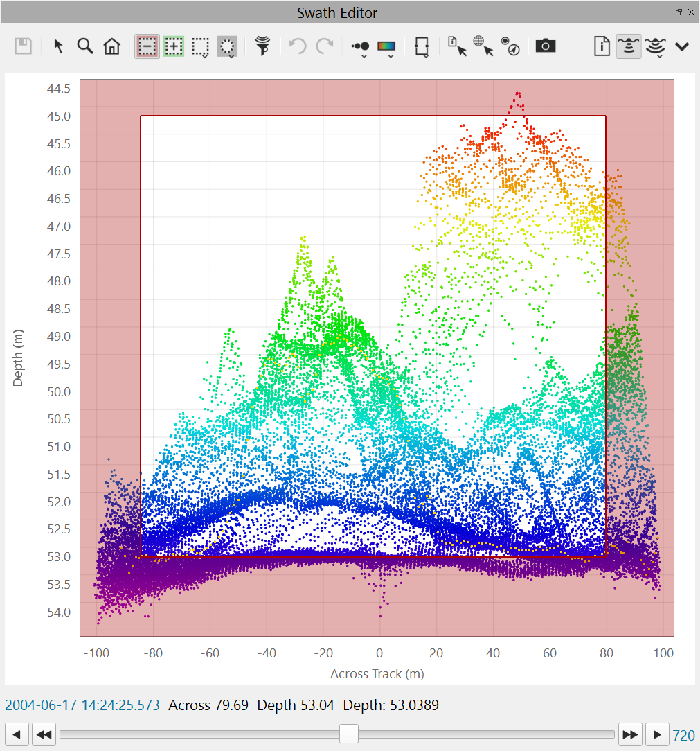Screen dimensions: 700x751
Task: Click the ping number 720 link
Action: pyautogui.click(x=684, y=734)
